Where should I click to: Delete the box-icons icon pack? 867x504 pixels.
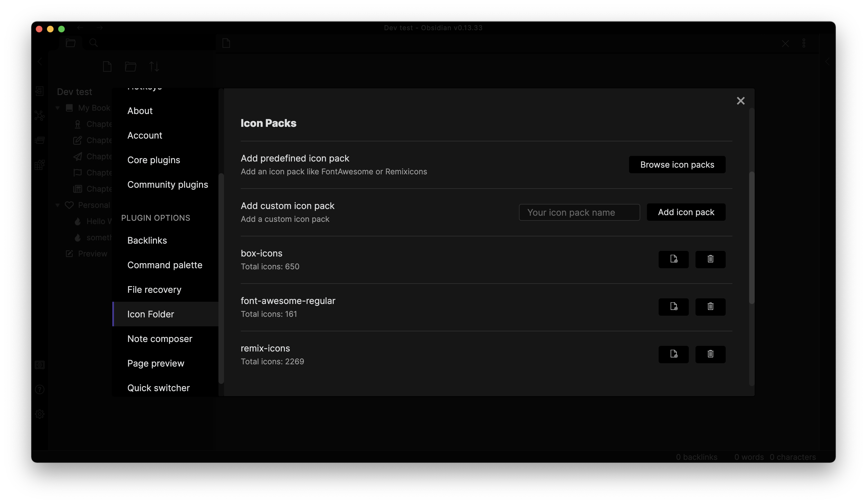(x=710, y=259)
